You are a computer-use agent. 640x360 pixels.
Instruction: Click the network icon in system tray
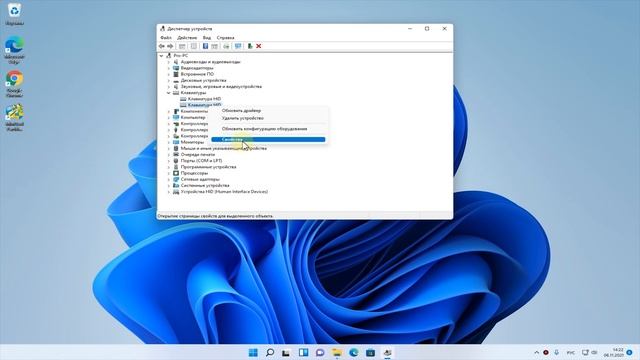click(x=585, y=352)
